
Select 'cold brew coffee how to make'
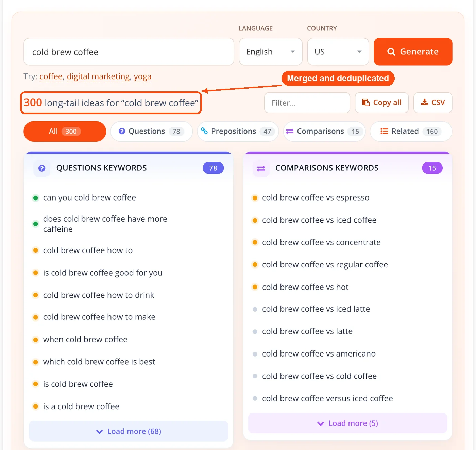click(99, 317)
